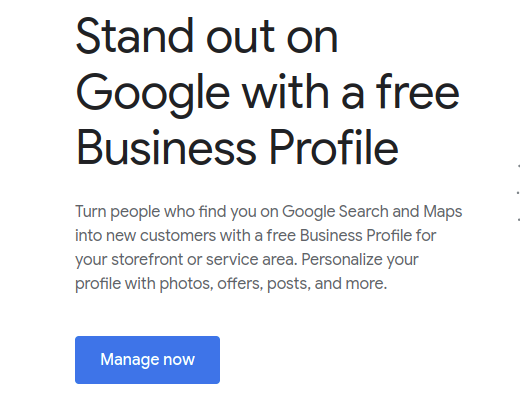Click the word 'with' in the headline

coord(286,92)
